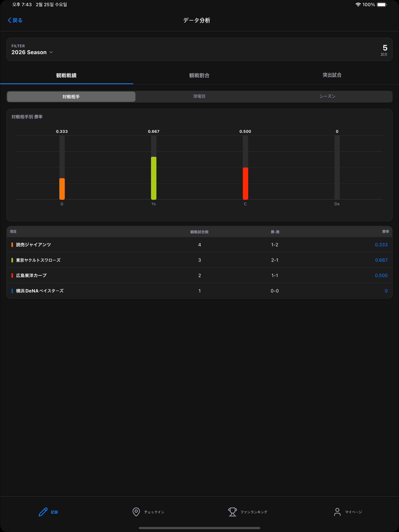The image size is (399, 532).
Task: Click the red color marker for Carp
Action: click(12, 275)
